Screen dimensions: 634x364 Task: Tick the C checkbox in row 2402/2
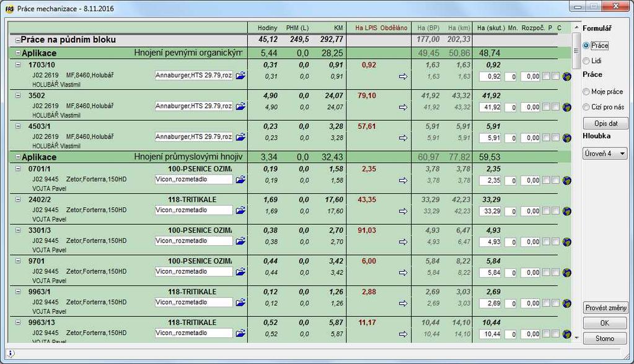pos(555,210)
